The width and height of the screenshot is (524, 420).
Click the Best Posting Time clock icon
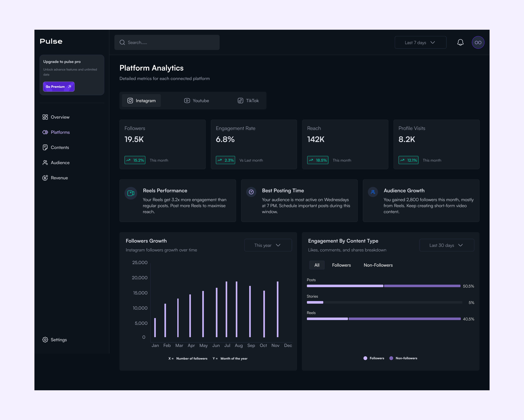coord(251,192)
